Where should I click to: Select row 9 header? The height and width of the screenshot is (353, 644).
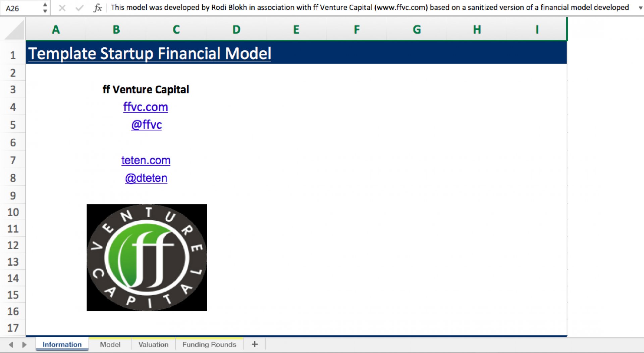click(13, 195)
